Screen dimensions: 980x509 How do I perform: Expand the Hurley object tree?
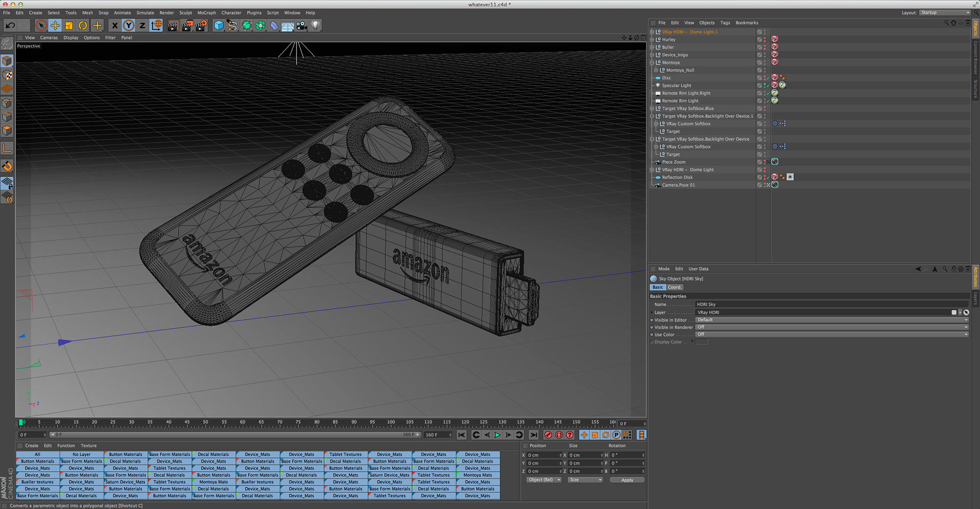point(652,39)
